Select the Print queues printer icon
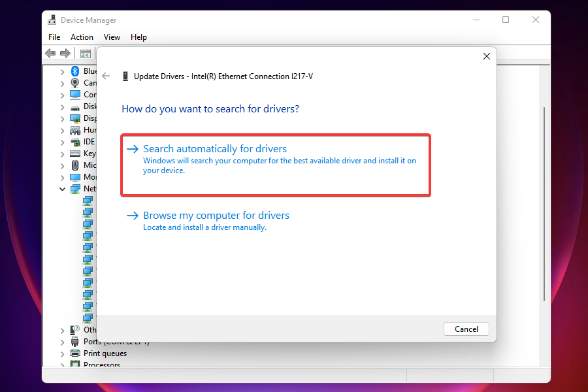 [75, 353]
